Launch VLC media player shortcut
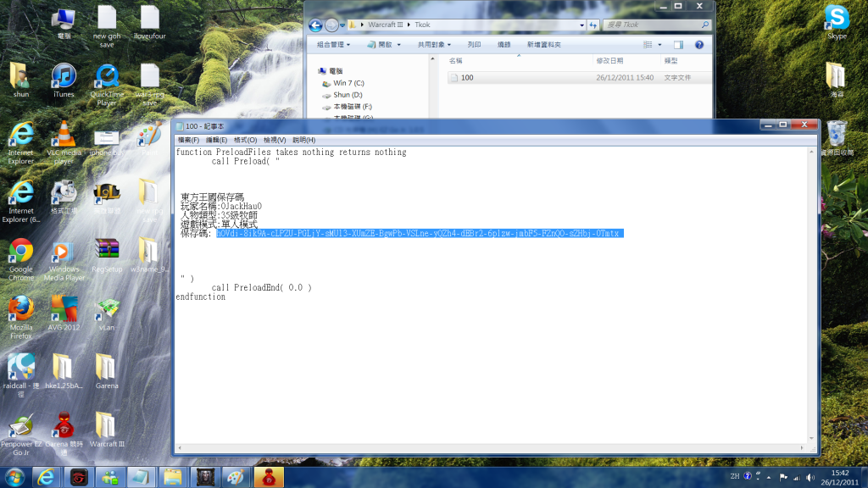Image resolution: width=868 pixels, height=488 pixels. click(64, 142)
